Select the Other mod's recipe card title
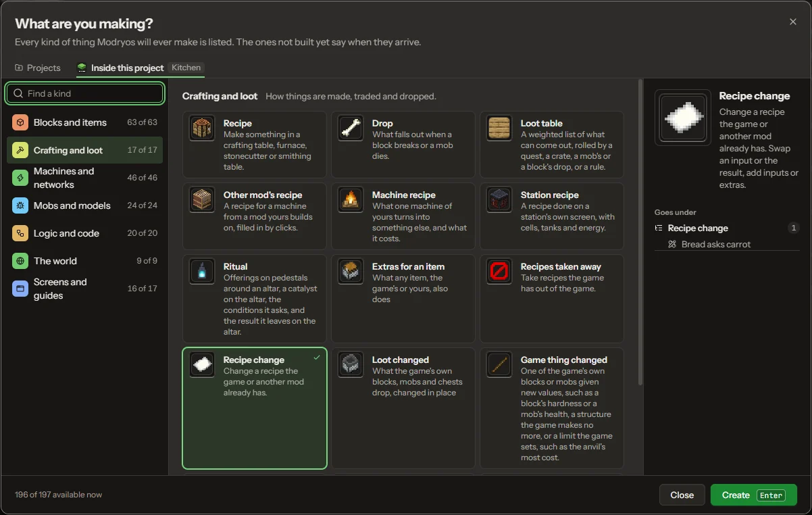 pos(263,195)
